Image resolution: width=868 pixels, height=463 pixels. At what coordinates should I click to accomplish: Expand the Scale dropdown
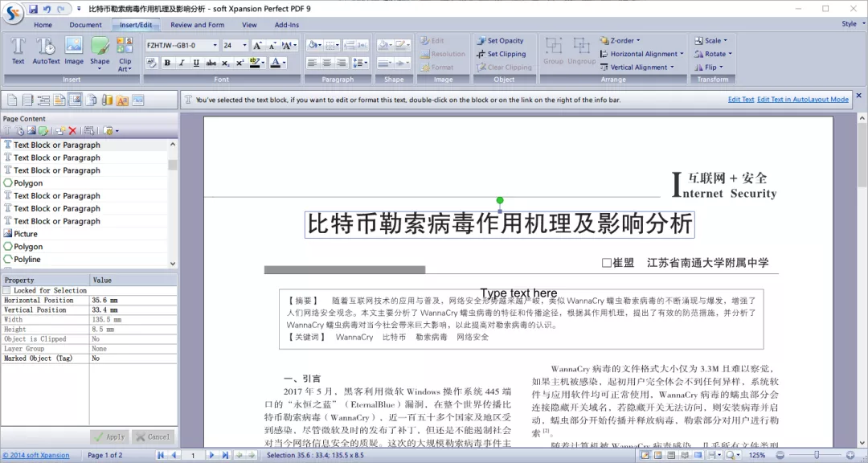coord(710,40)
